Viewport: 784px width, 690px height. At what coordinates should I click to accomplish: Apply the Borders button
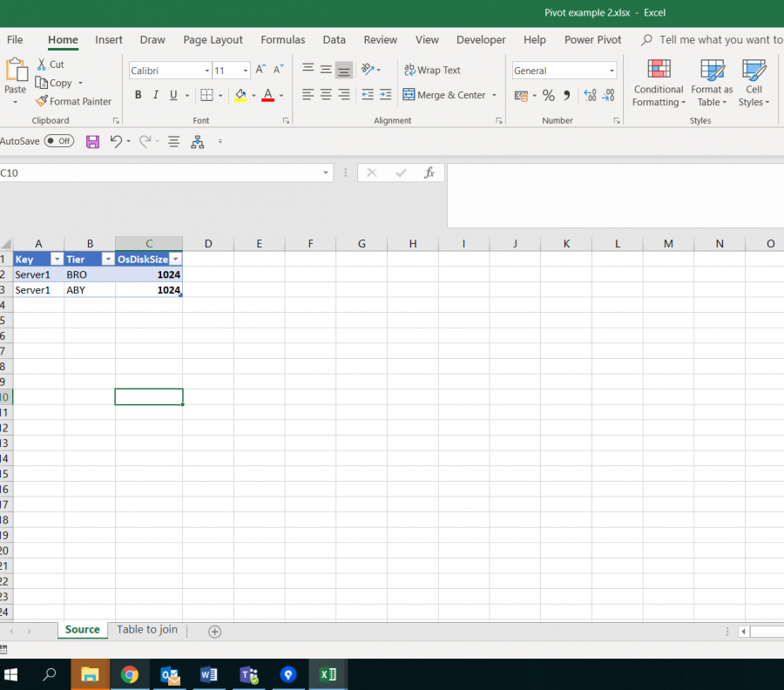click(x=206, y=95)
